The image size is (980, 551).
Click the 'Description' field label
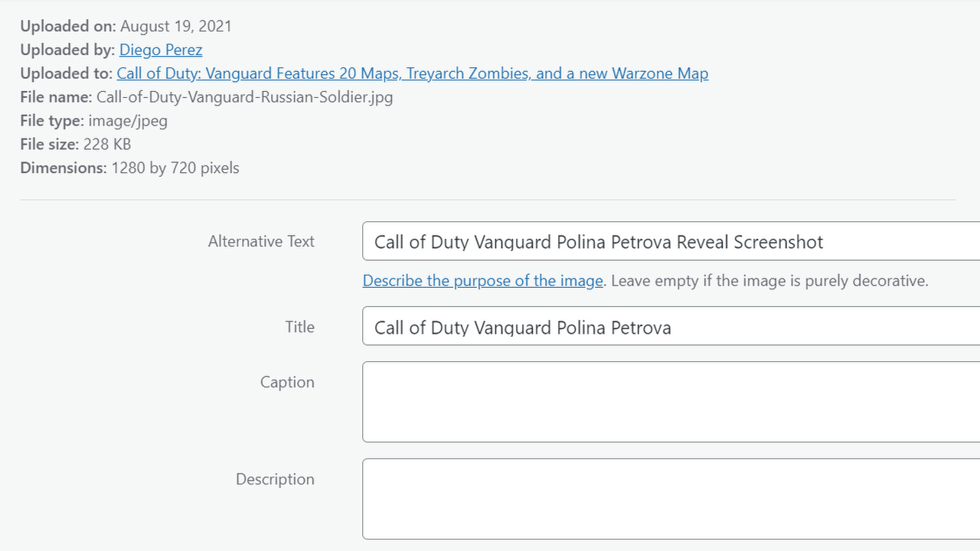tap(275, 479)
